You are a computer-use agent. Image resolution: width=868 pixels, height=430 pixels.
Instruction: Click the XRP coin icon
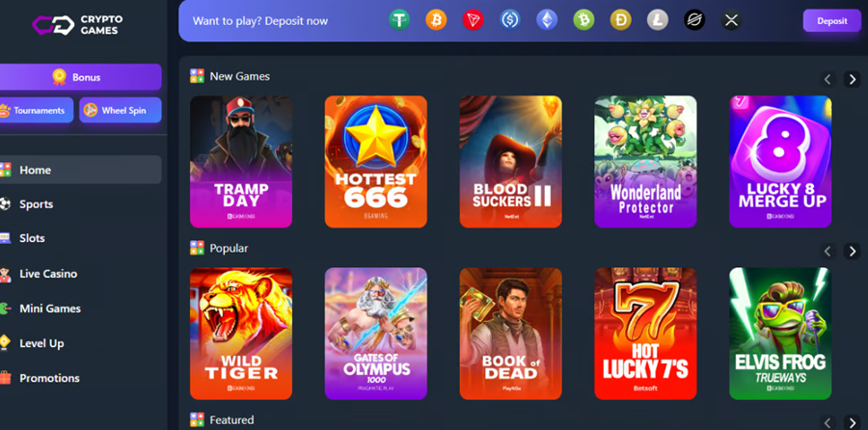click(731, 20)
